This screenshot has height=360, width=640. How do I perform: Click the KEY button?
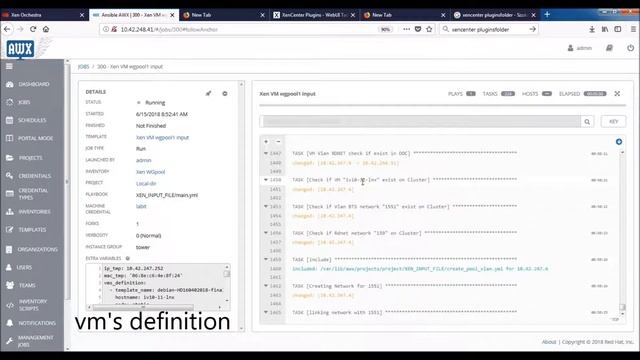click(x=613, y=122)
